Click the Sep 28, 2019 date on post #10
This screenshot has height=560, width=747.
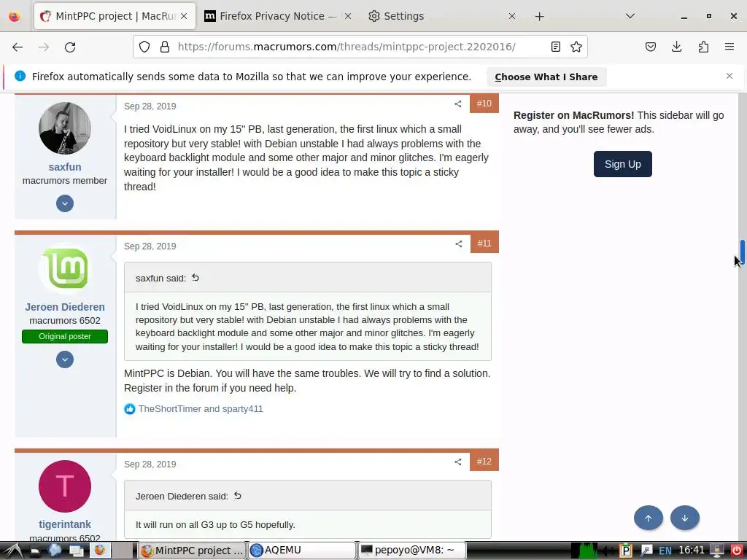(x=150, y=106)
